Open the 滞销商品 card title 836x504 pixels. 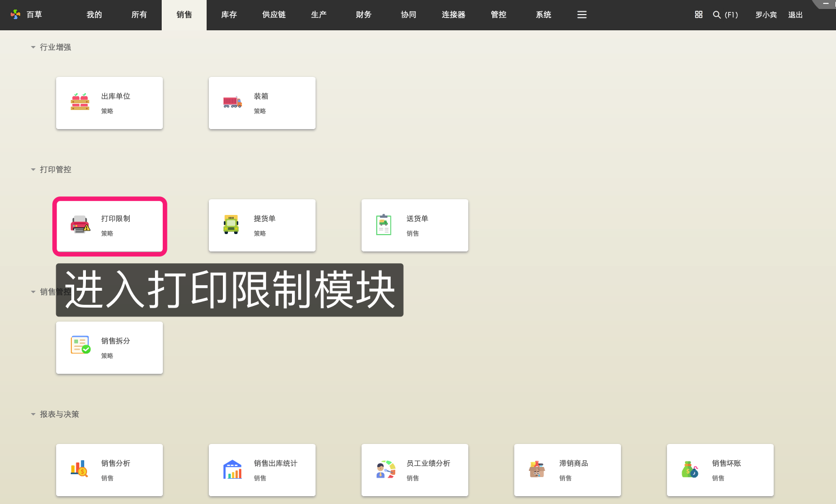point(574,463)
